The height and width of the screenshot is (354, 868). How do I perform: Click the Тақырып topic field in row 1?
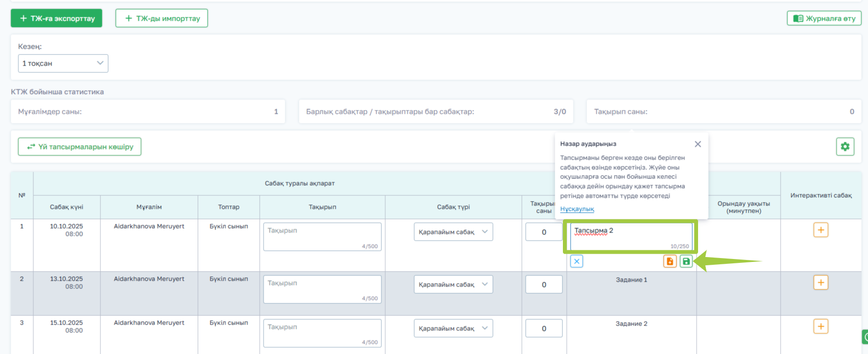(322, 236)
